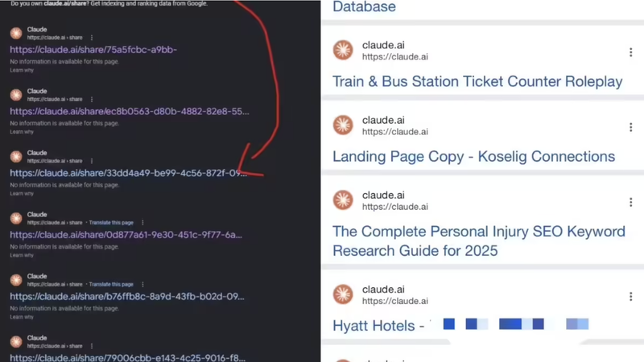Image resolution: width=644 pixels, height=362 pixels.
Task: Click https://claude.ai URL above Landing Page result
Action: [395, 132]
